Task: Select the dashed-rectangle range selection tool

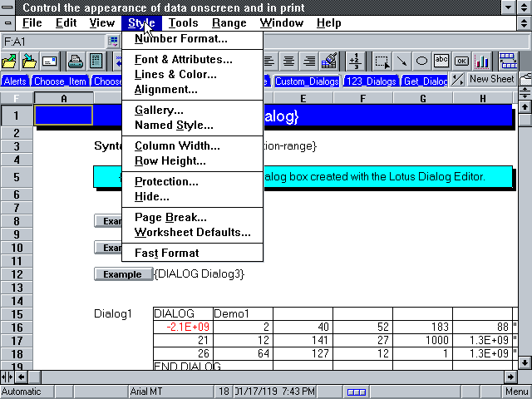Action: click(382, 62)
